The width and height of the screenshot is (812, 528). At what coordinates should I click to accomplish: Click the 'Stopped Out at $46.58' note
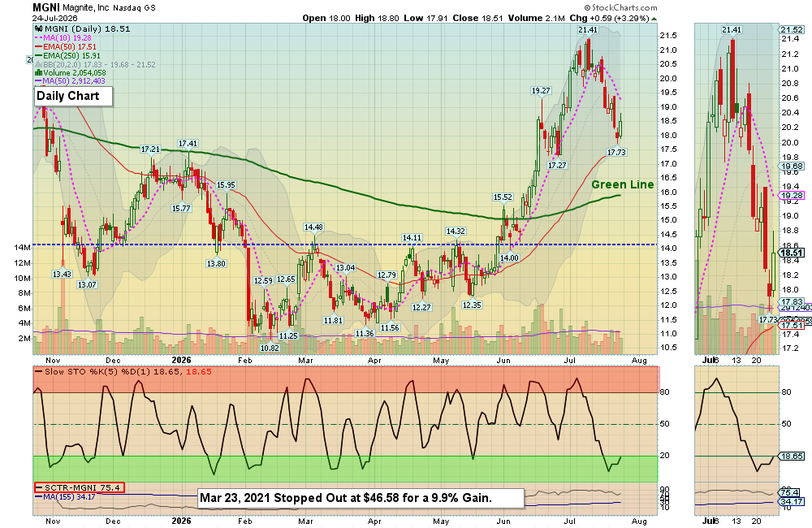[361, 498]
